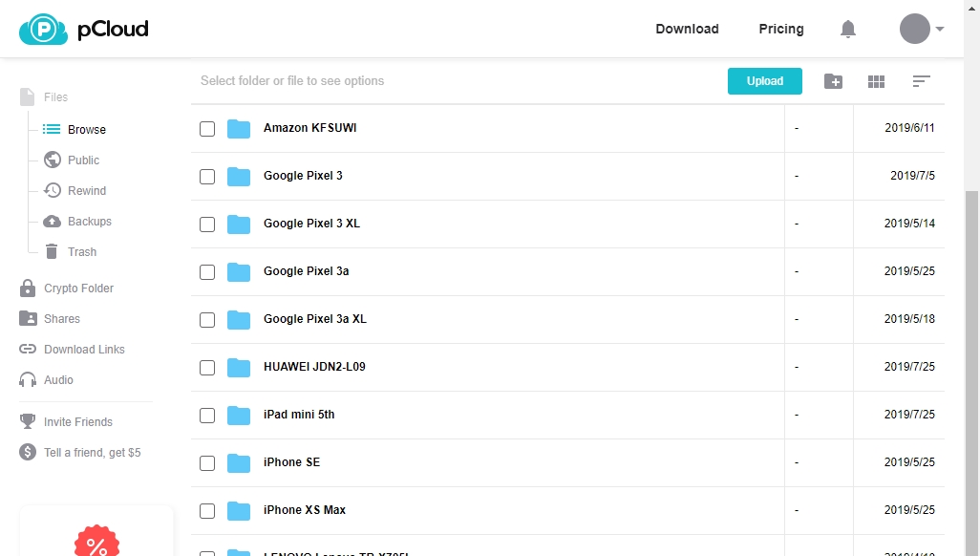Click the Shares folder icon
This screenshot has width=980, height=556.
[28, 318]
